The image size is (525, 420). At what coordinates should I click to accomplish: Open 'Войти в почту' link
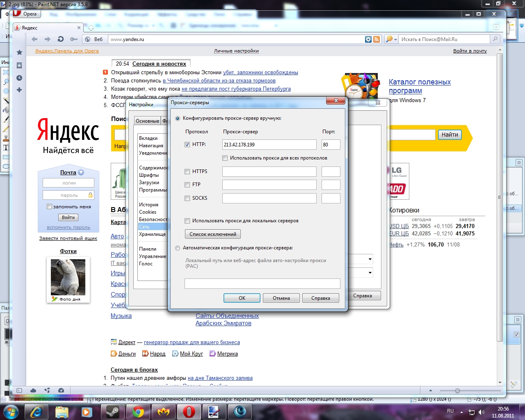point(470,51)
